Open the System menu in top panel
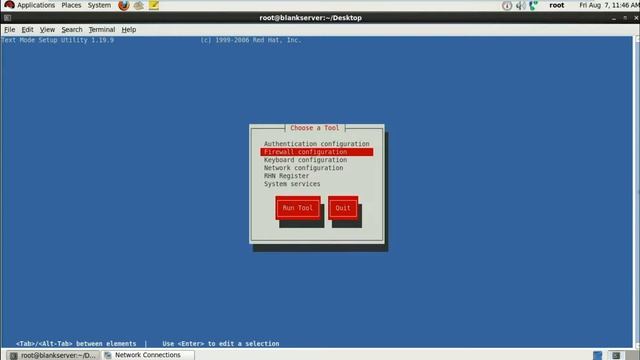The height and width of the screenshot is (360, 640). click(99, 5)
